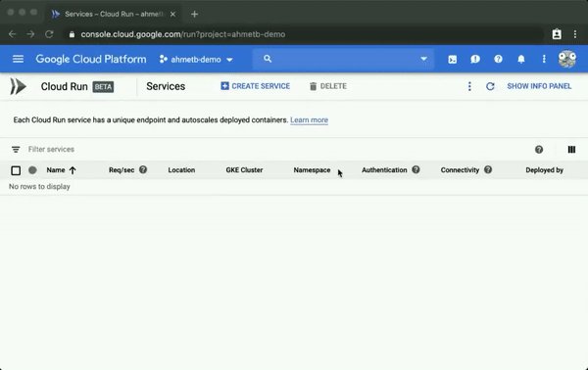Open the main navigation hamburger menu
Screen dimensions: 588x370
click(x=18, y=59)
